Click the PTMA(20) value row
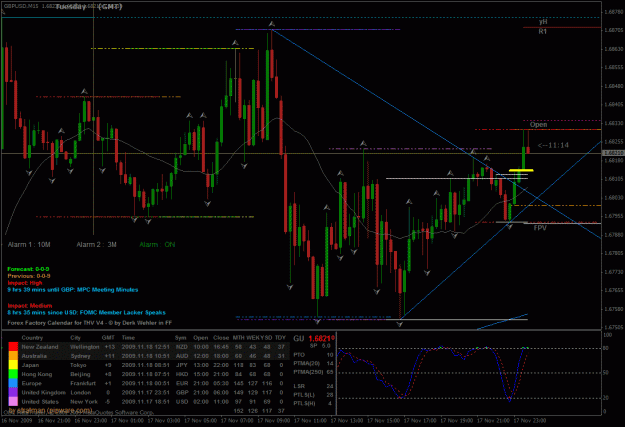The image size is (625, 427). coord(314,363)
